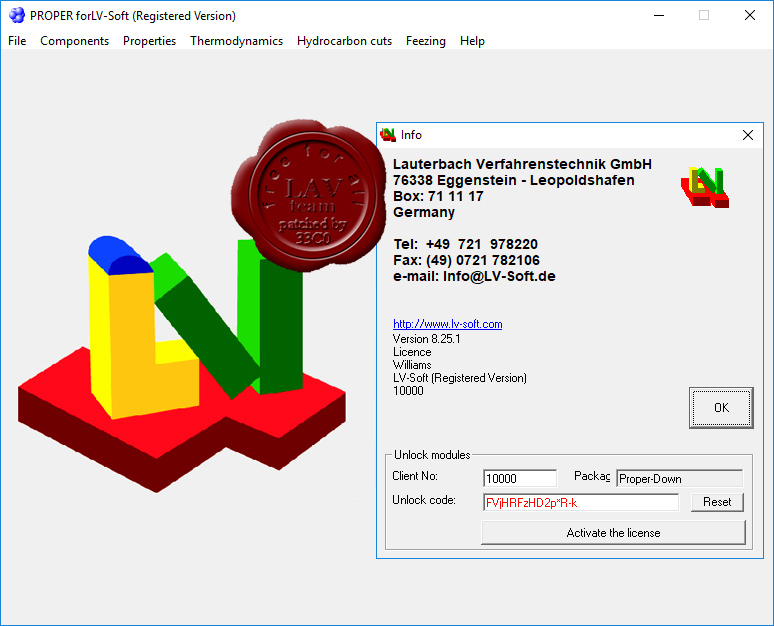Open the www.lv-soft.com link
Screen dimensions: 774x626
[x=448, y=324]
